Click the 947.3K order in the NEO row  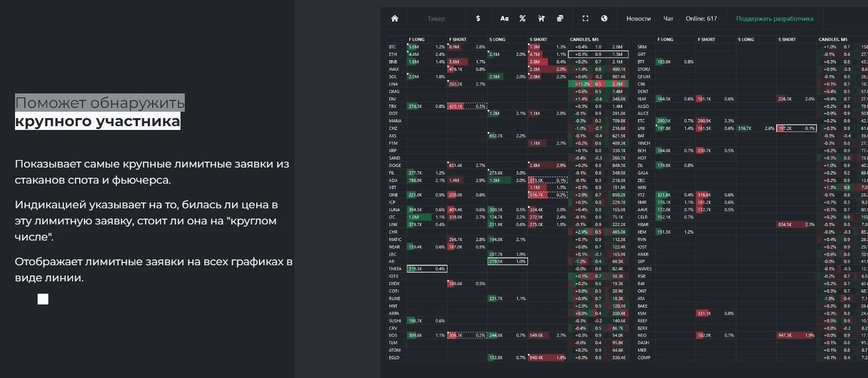pos(797,336)
